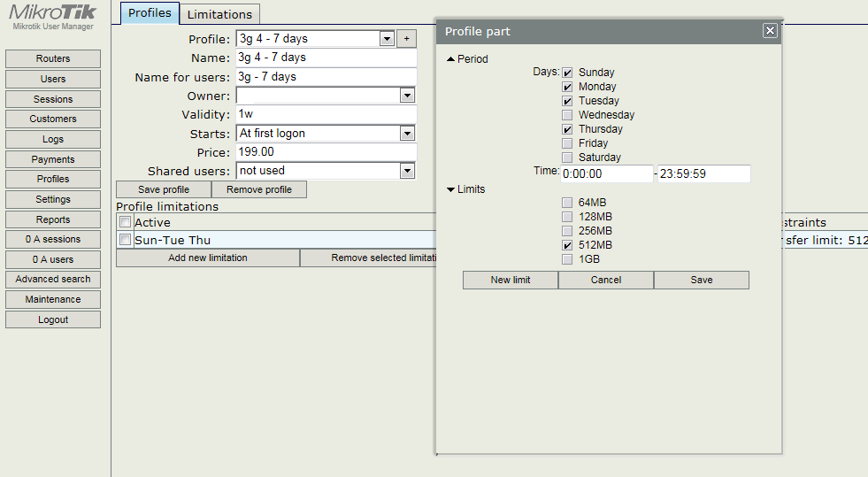Click Add new limitation button
The image size is (868, 477).
click(208, 258)
